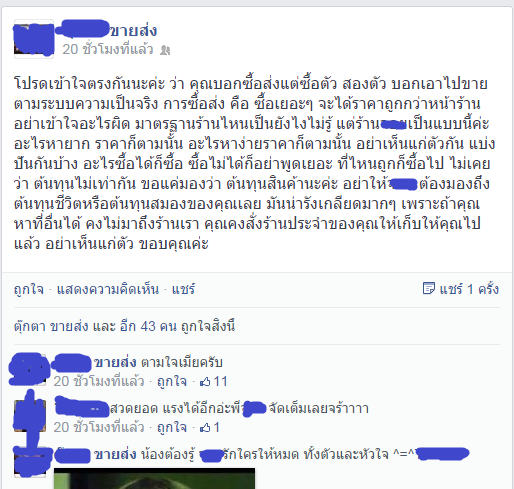Open the post author's profile picture
Screen dimensions: 514x489
point(34,39)
